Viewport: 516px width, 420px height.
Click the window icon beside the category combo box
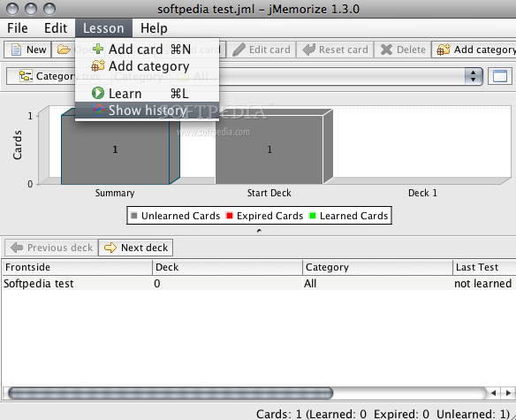(x=500, y=76)
